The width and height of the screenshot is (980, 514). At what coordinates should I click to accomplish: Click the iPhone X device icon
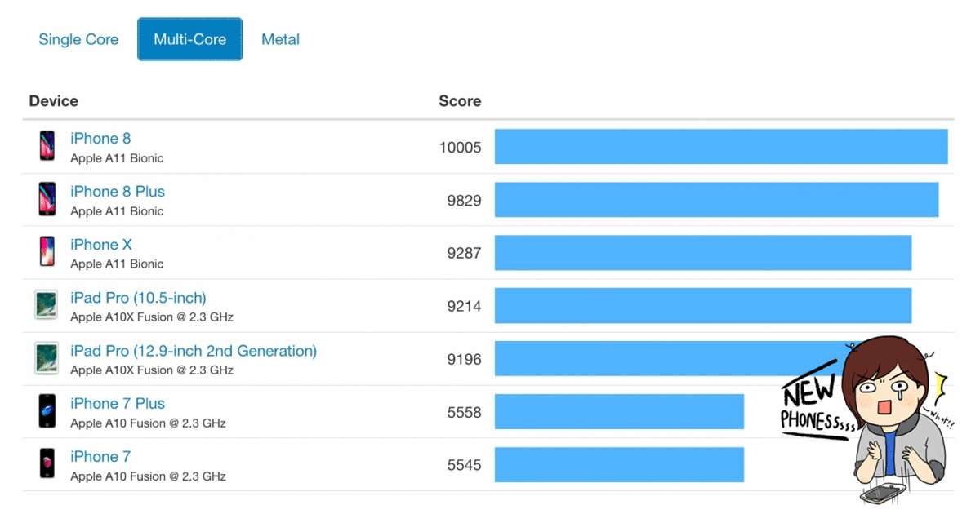(47, 252)
